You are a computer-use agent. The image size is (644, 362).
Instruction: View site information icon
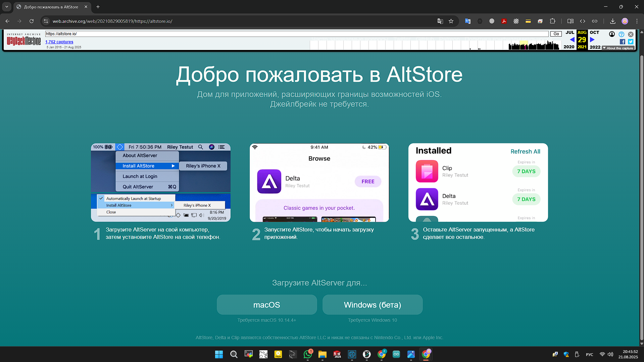coord(46,21)
